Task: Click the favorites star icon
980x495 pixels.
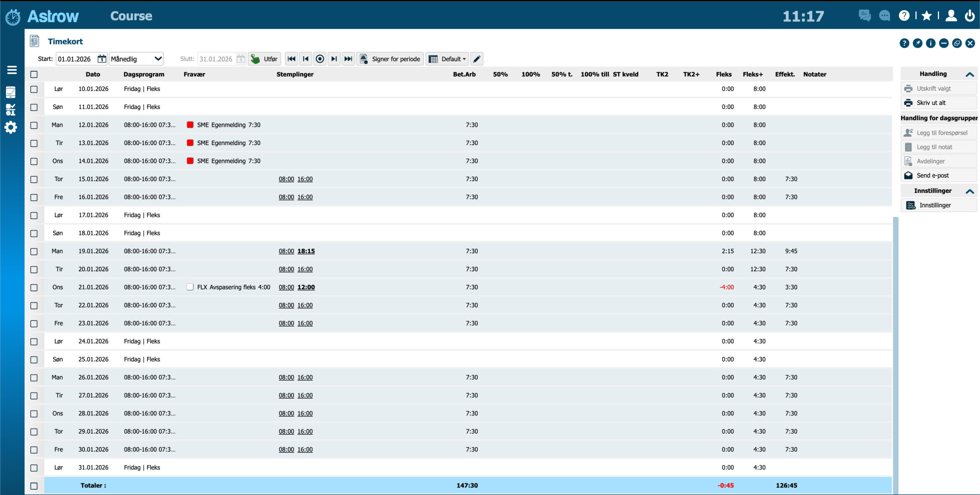Action: coord(926,16)
